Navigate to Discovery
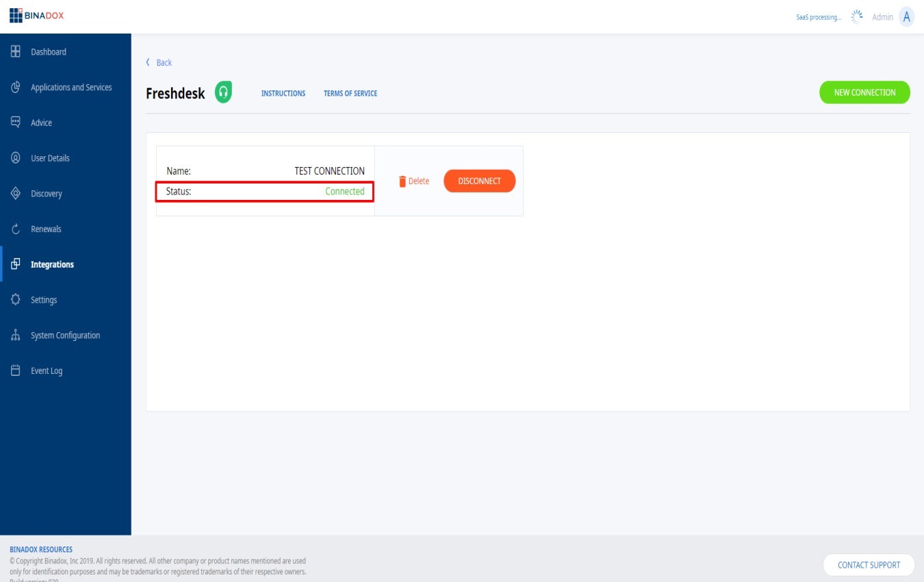Image resolution: width=924 pixels, height=582 pixels. pos(47,194)
